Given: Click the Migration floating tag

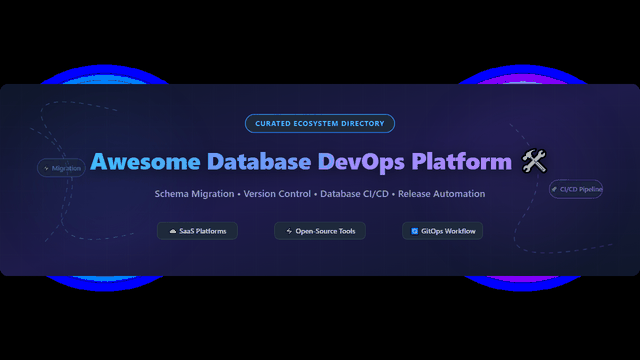Looking at the screenshot, I should click(61, 168).
